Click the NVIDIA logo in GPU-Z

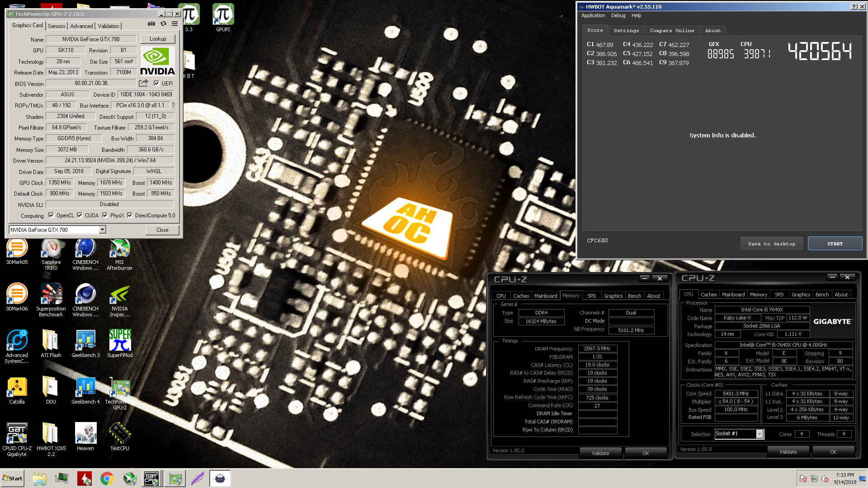tap(157, 61)
